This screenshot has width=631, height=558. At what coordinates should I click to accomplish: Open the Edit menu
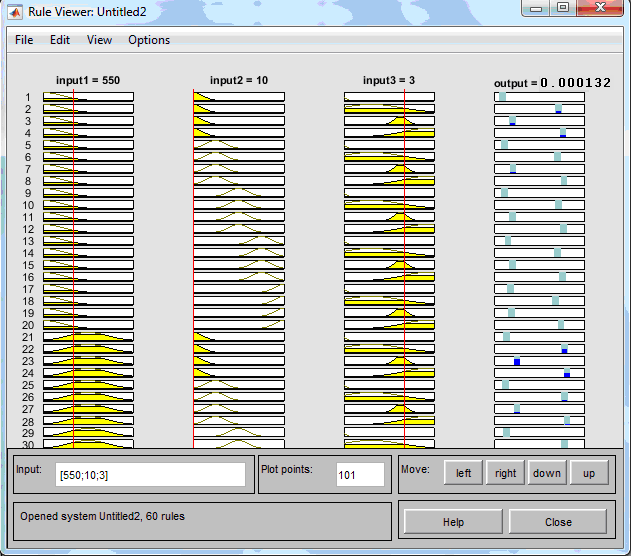tap(60, 40)
